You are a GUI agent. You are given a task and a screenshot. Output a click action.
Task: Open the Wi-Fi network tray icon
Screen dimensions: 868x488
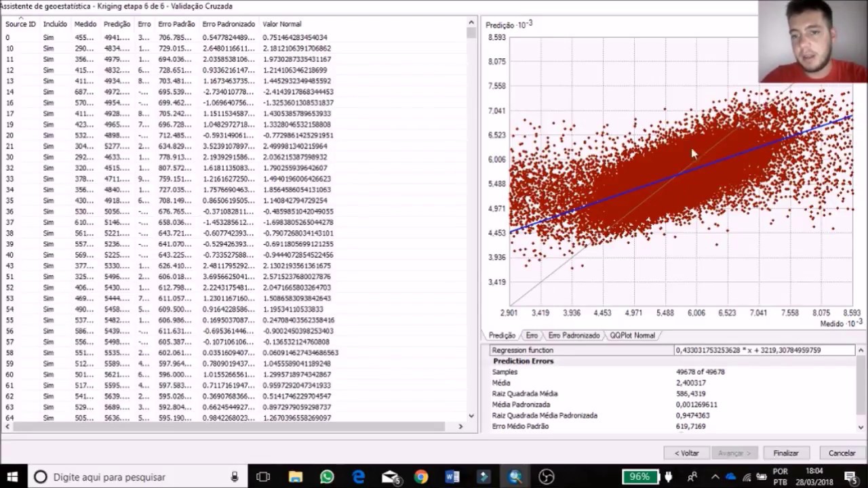pyautogui.click(x=746, y=477)
